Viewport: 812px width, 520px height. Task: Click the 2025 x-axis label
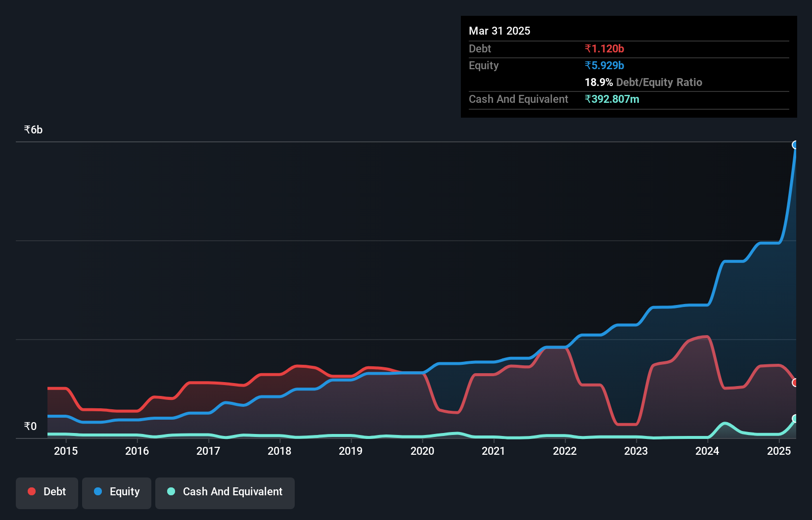pos(779,451)
